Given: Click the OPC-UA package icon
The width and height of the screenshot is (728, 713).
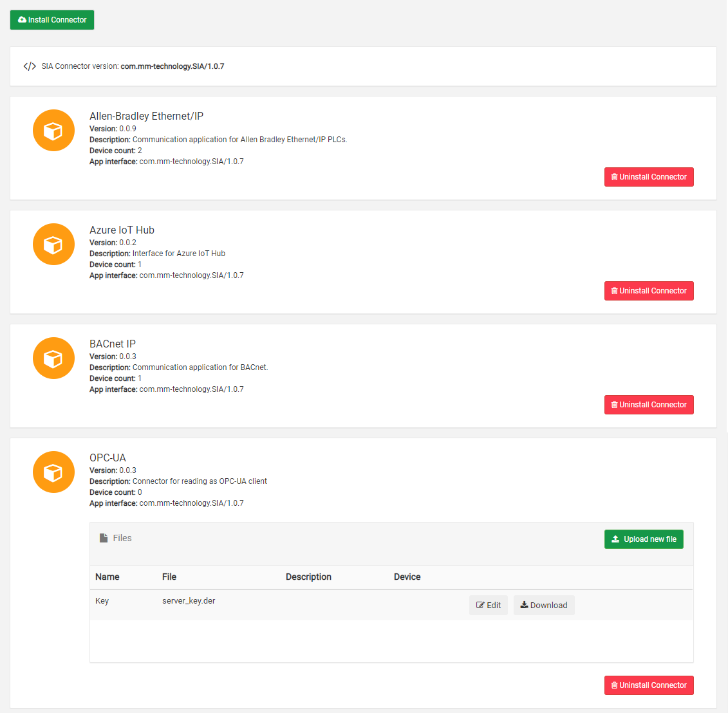Looking at the screenshot, I should (x=53, y=472).
